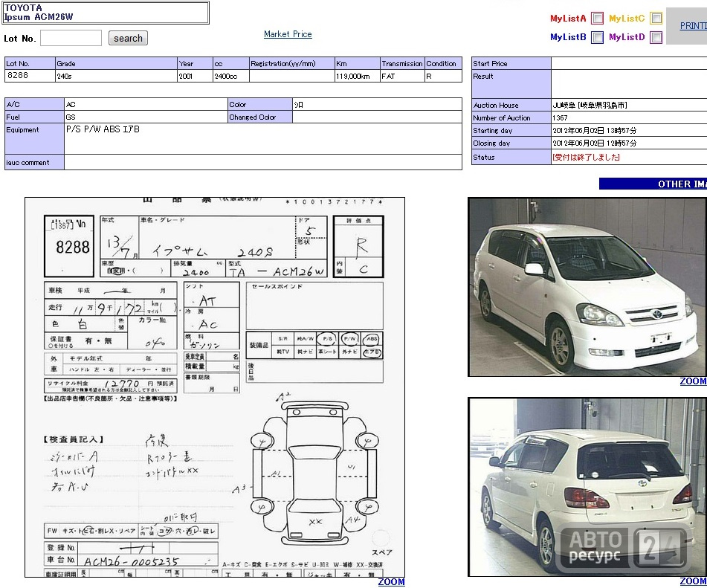Click the condition value R
707x588 pixels.
[x=429, y=77]
